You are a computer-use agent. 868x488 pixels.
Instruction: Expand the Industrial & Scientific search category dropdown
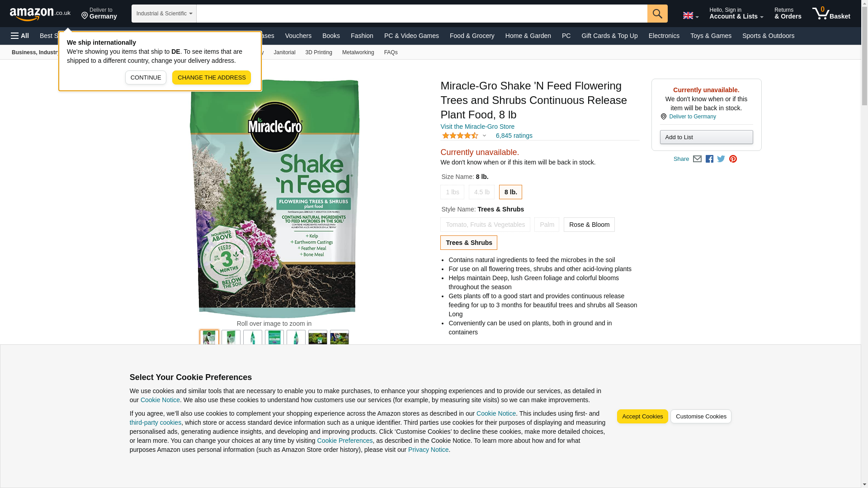[x=164, y=14]
